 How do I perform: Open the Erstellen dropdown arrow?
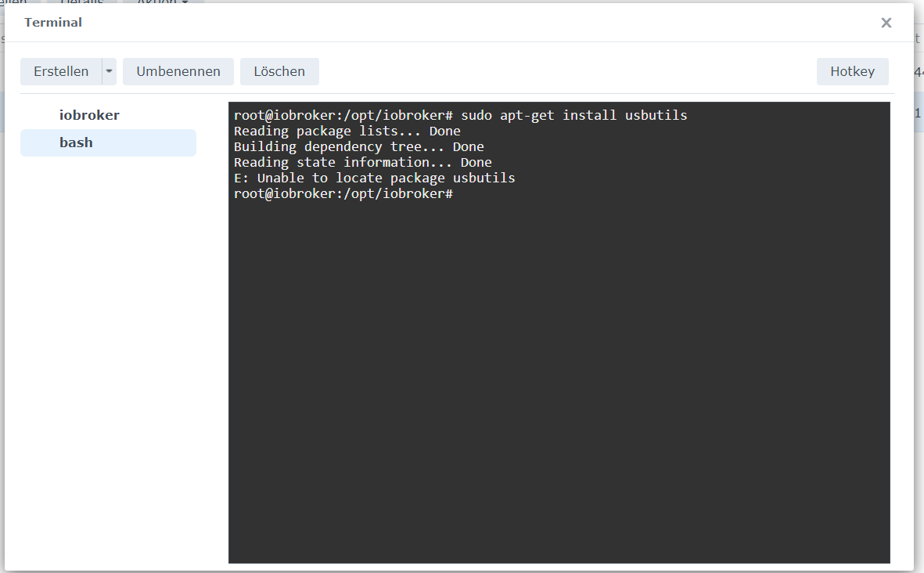[x=109, y=71]
